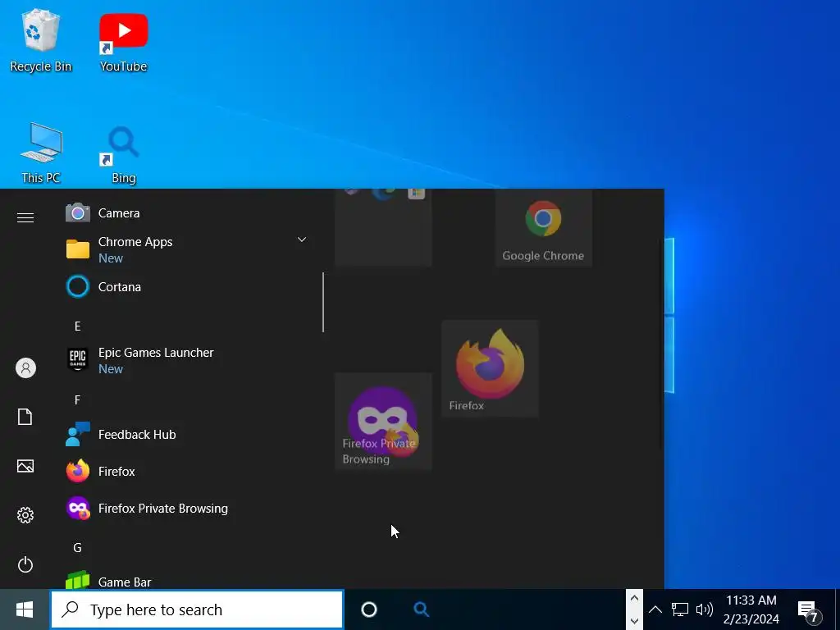Open Settings gear in Start sidebar

tap(25, 515)
